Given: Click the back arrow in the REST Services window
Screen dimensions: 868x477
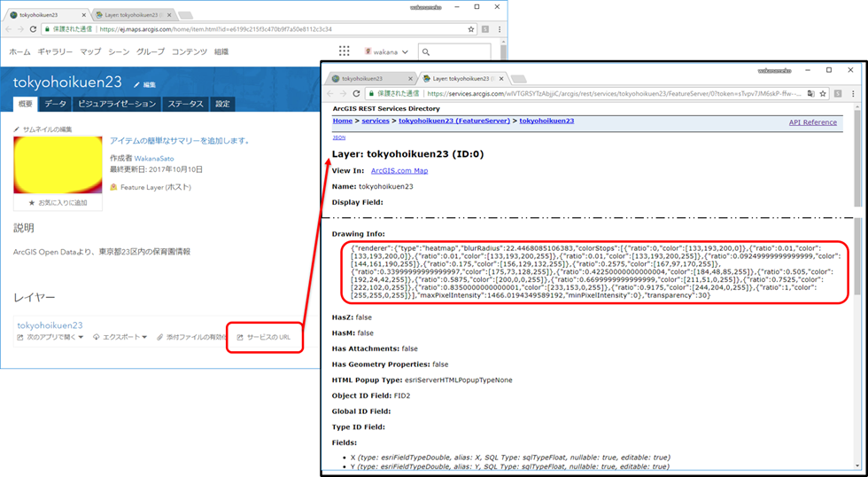Looking at the screenshot, I should coord(331,94).
